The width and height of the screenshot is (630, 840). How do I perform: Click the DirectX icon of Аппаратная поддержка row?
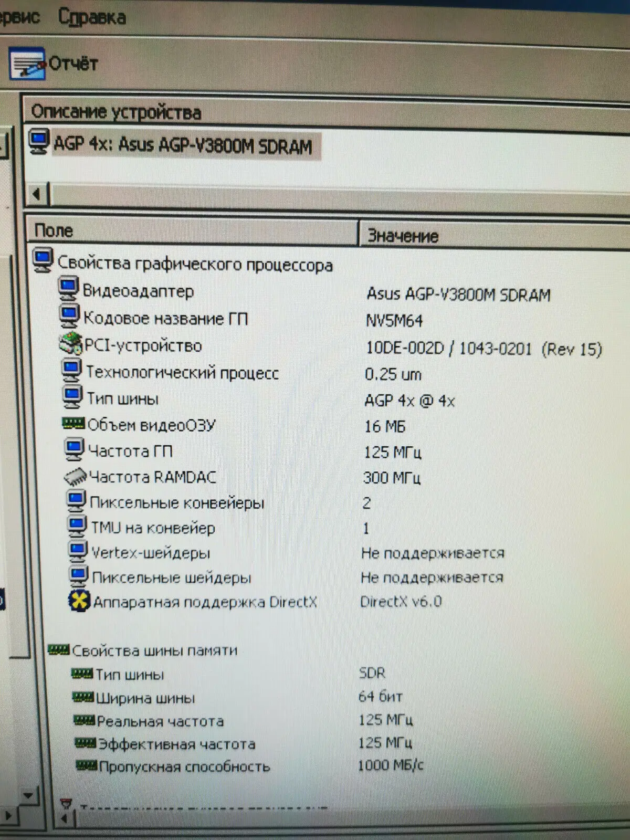point(79,601)
